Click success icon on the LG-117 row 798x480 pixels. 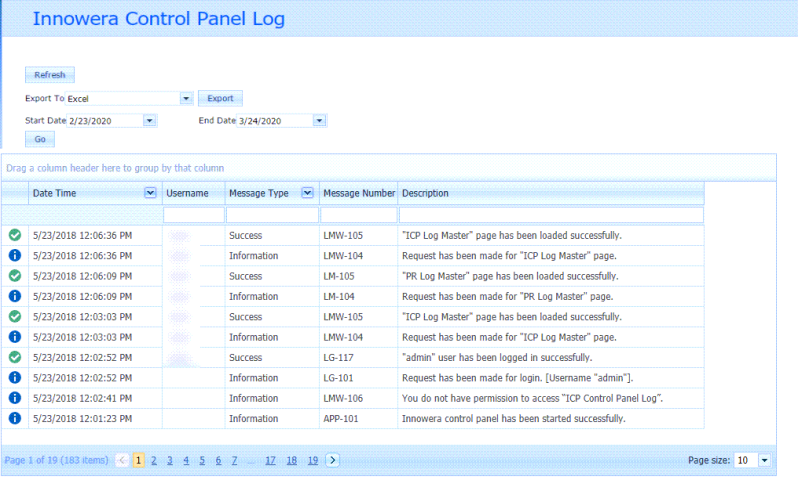(15, 357)
